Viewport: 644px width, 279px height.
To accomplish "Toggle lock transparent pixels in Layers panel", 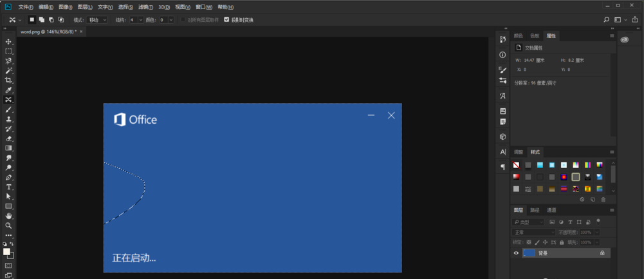I will click(529, 242).
